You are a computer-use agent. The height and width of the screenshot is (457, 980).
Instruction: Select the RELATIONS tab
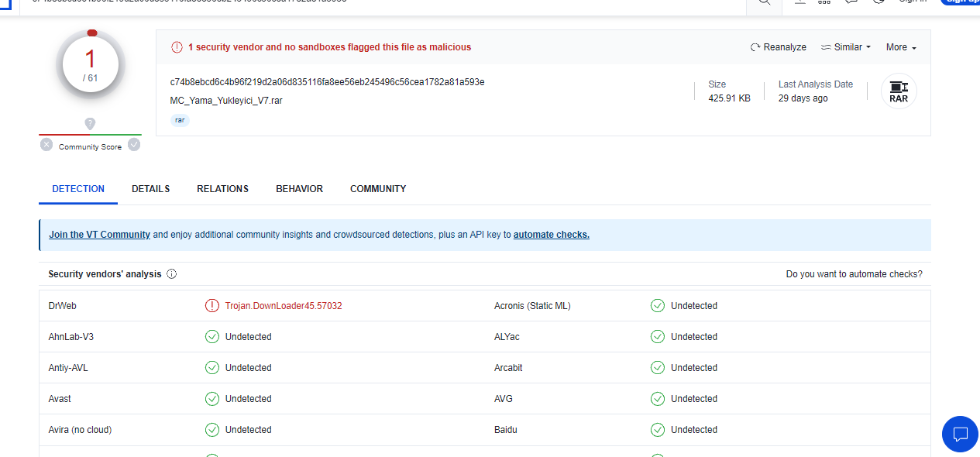(x=222, y=189)
